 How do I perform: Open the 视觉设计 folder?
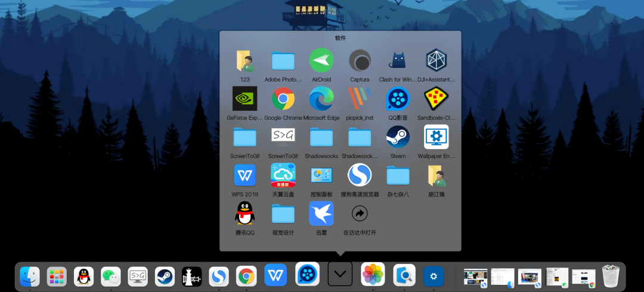pos(283,213)
